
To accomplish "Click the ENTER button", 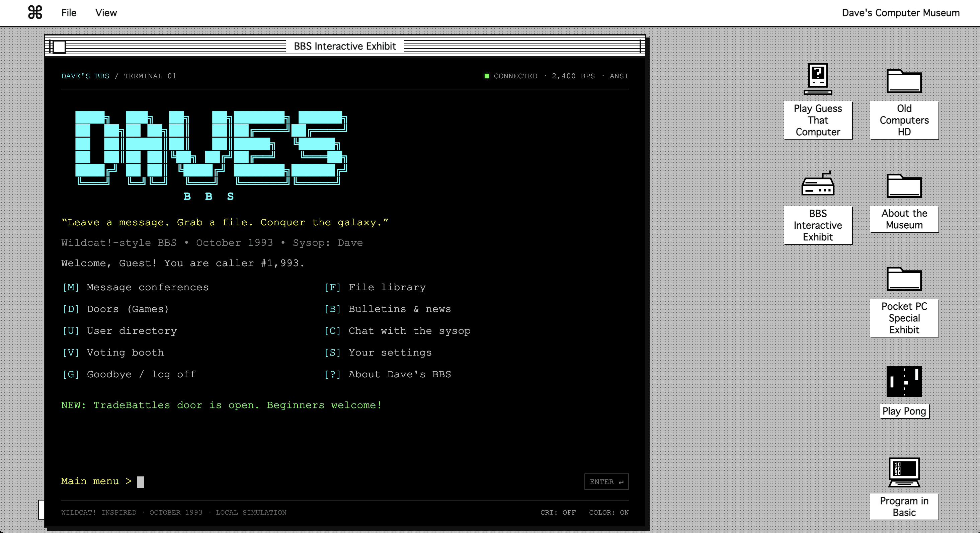I will [x=606, y=482].
